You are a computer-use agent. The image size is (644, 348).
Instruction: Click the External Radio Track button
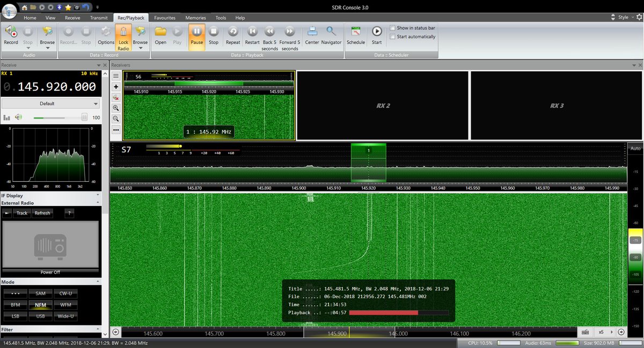pos(22,213)
